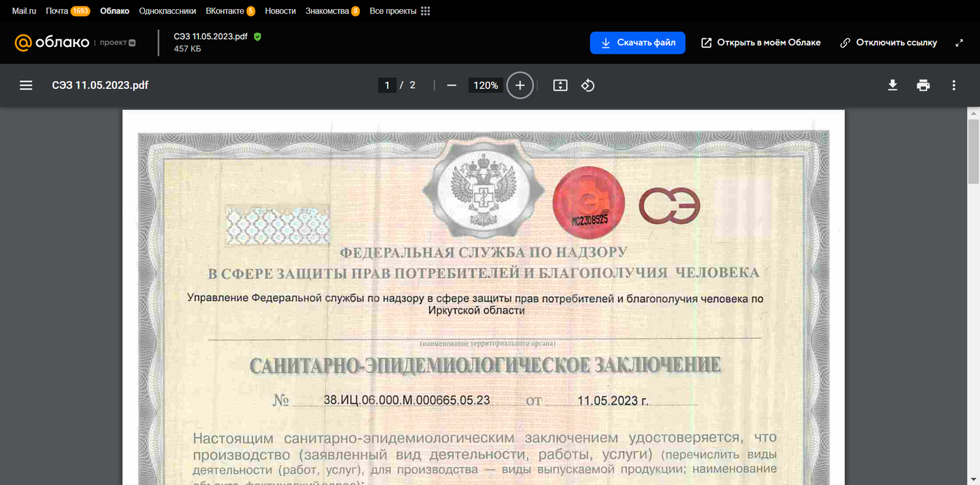Image resolution: width=980 pixels, height=485 pixels.
Task: Open the PDF sidebar hamburger menu
Action: click(x=26, y=85)
